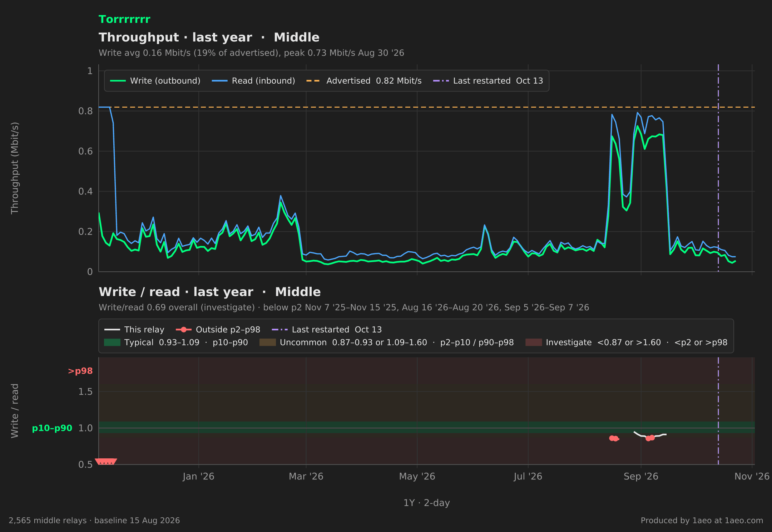The image size is (772, 532).
Task: Click Produced by 1aeo at 1aeo.com
Action: coord(702,521)
